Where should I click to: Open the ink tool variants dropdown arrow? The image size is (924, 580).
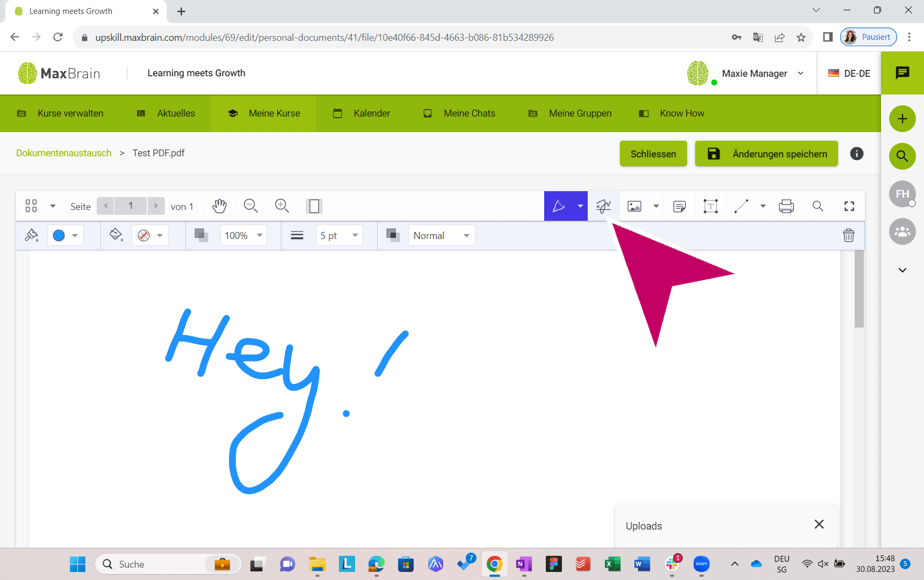coord(580,206)
